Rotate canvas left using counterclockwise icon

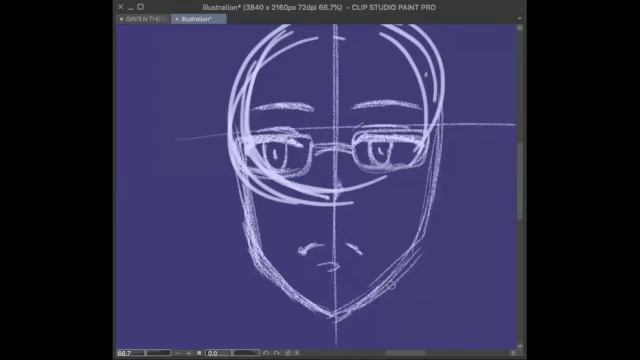point(266,353)
